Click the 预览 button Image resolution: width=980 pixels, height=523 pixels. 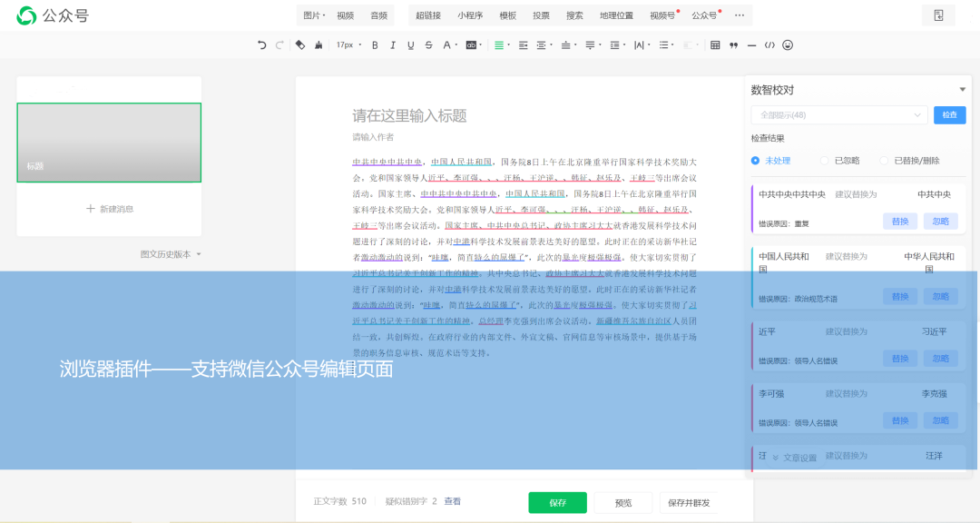623,502
